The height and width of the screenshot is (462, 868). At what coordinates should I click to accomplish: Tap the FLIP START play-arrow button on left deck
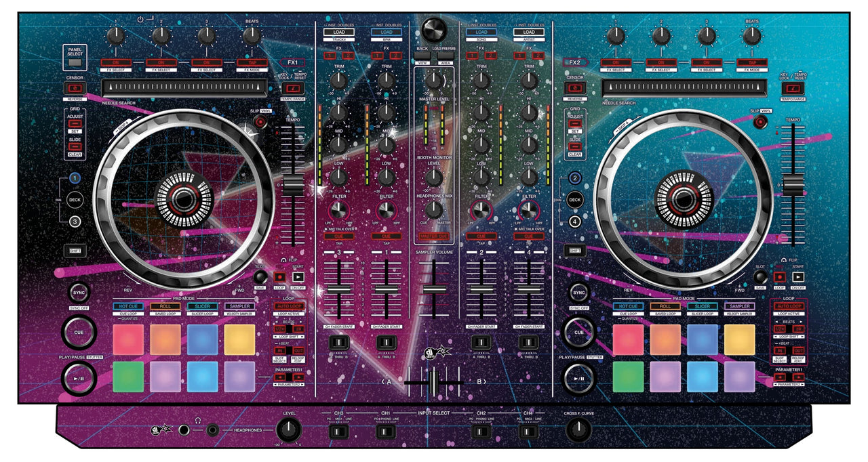(x=298, y=276)
